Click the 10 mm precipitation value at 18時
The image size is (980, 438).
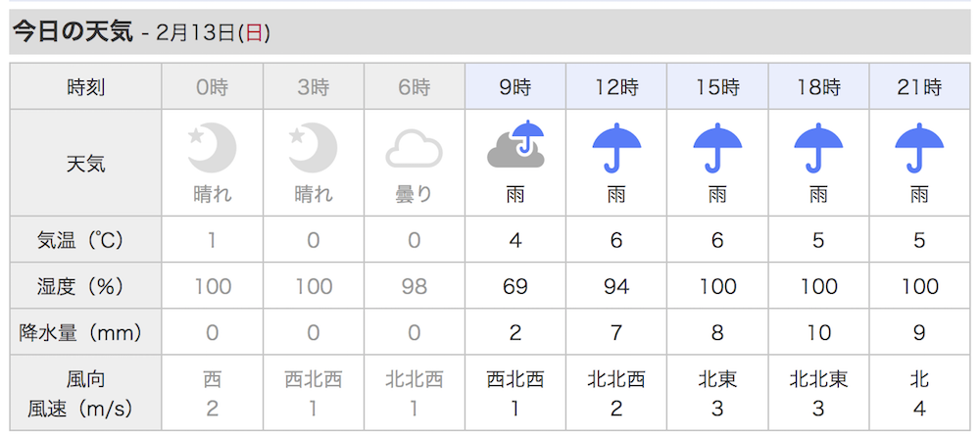(x=818, y=332)
